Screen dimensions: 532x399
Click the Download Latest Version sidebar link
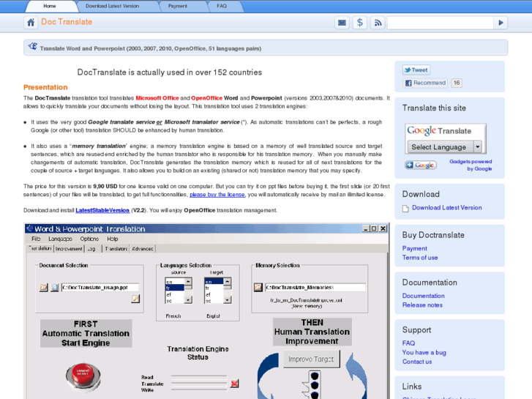click(x=447, y=208)
